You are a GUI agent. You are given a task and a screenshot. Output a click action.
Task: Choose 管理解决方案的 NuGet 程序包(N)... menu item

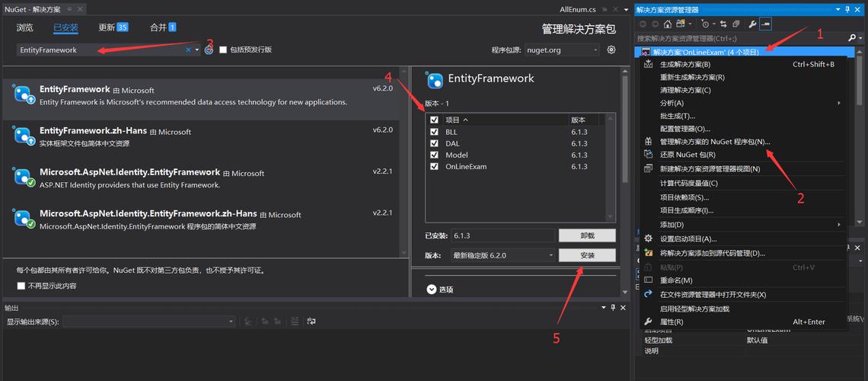pos(743,142)
